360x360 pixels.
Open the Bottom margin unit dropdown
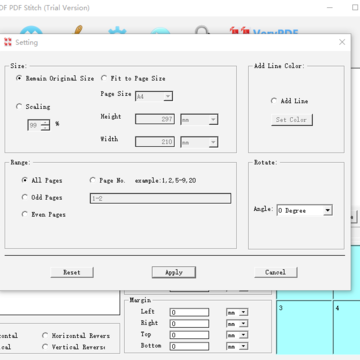[x=244, y=346]
